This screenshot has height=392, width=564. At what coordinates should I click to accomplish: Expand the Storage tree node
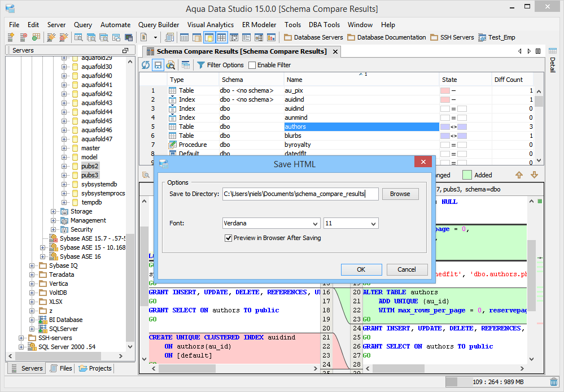53,211
